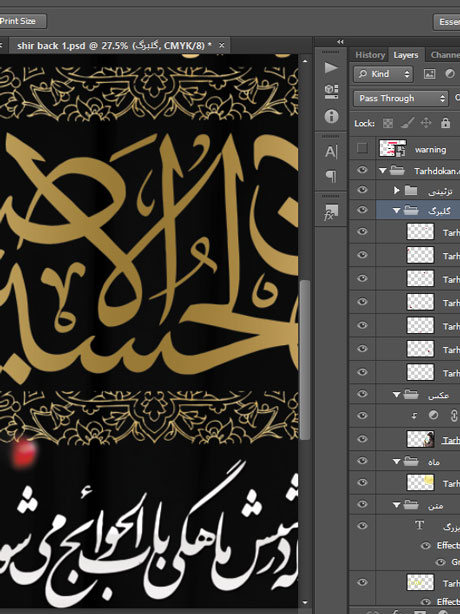
Task: Click the yellow moon layer thumbnail under ماه
Action: click(420, 482)
